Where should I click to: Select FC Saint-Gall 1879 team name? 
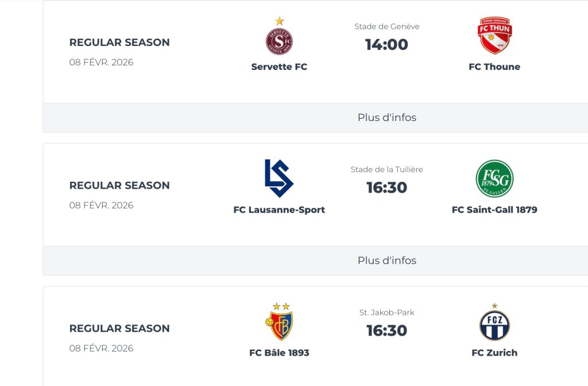click(494, 210)
